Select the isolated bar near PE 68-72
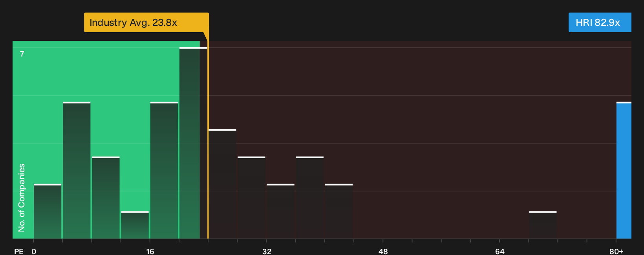 (x=543, y=225)
